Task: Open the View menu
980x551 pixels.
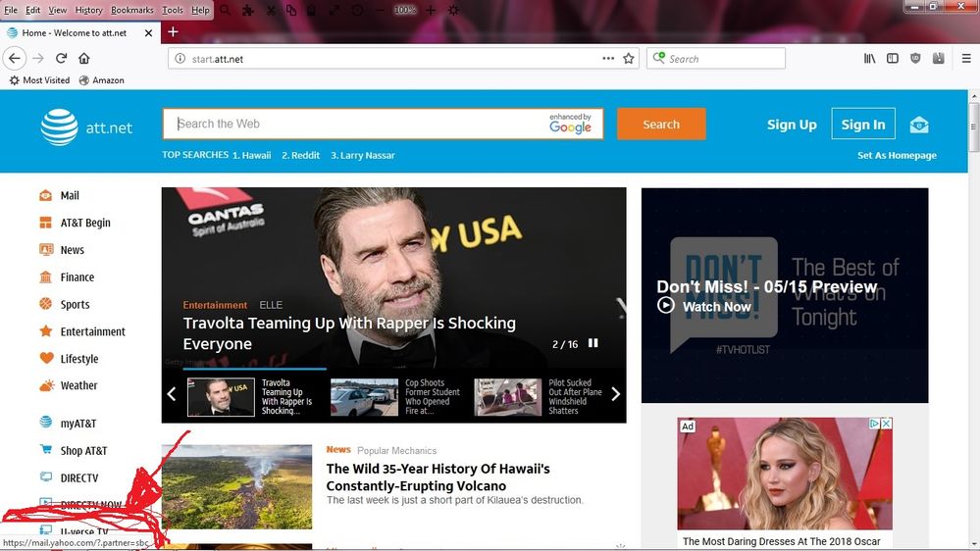Action: click(57, 10)
